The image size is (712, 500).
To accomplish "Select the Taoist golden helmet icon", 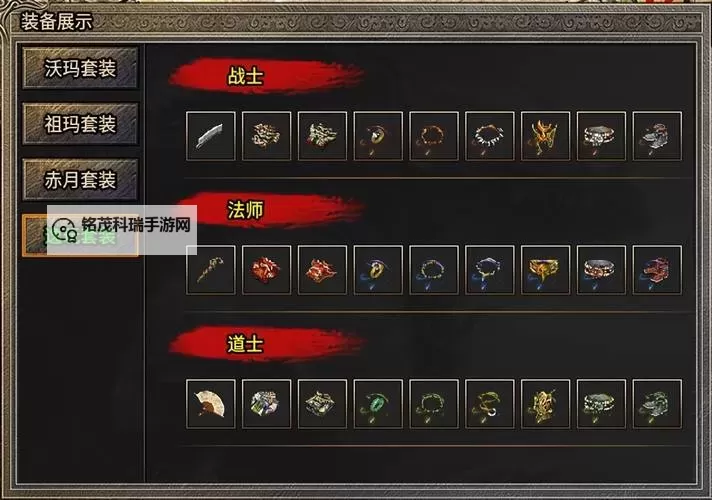I will coord(545,404).
